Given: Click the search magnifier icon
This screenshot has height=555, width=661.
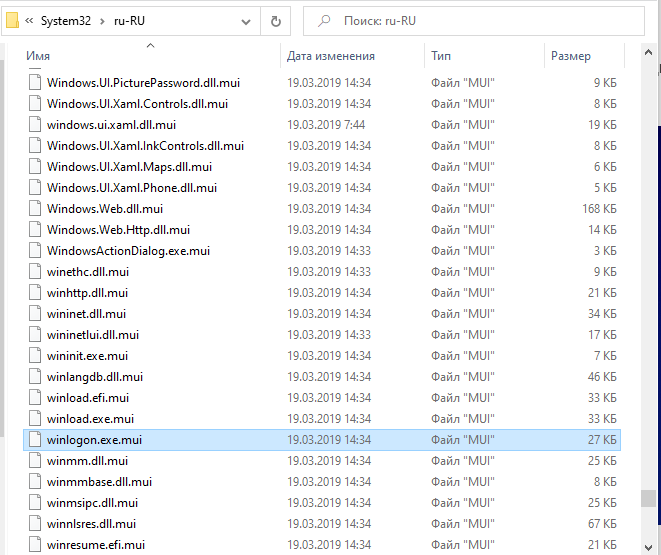Looking at the screenshot, I should pyautogui.click(x=324, y=21).
